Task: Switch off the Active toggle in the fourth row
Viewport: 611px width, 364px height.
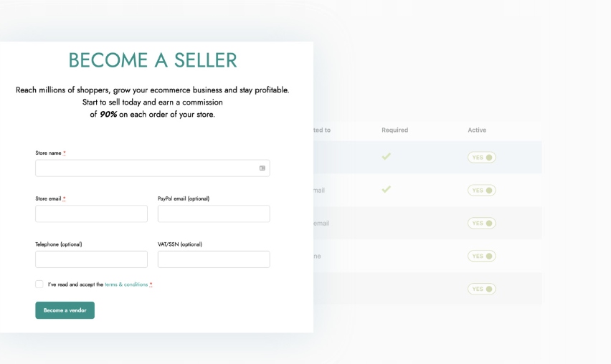Action: pos(481,257)
